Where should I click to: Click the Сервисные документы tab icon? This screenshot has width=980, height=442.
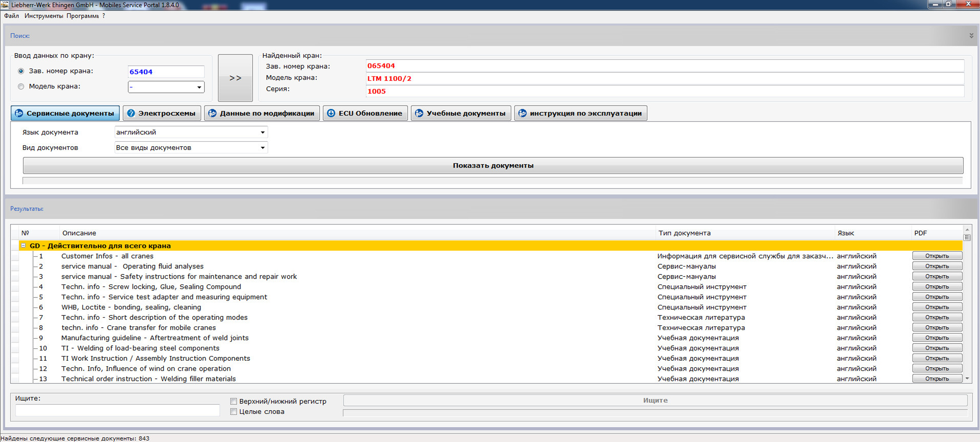[x=19, y=113]
